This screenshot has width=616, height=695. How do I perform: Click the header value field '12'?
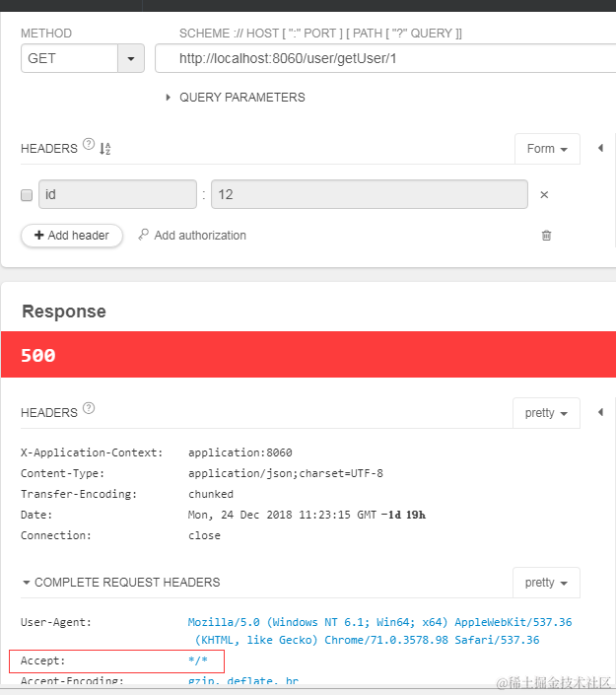coord(370,194)
